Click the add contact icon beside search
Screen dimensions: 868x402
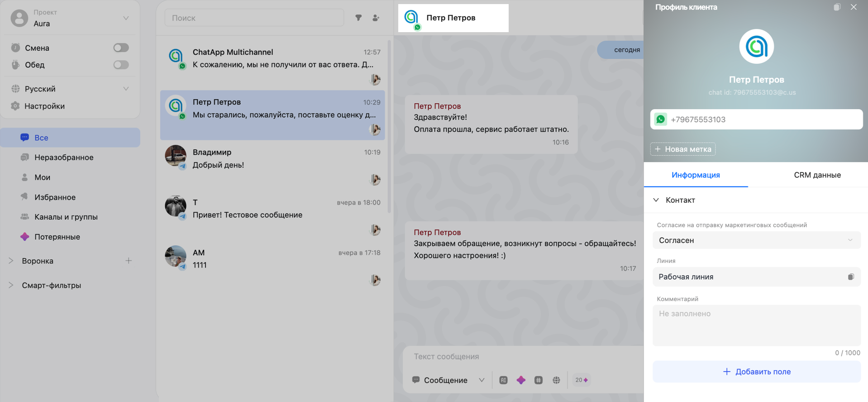pyautogui.click(x=376, y=18)
